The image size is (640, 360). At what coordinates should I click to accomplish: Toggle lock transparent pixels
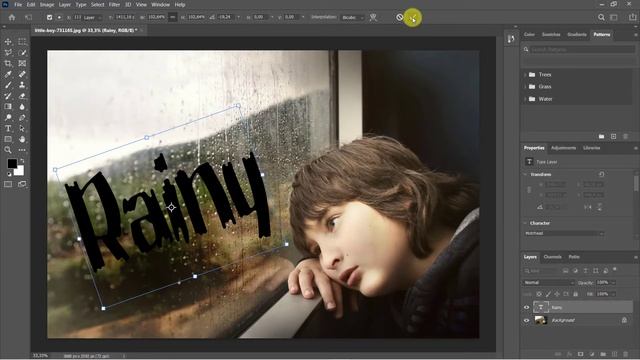[x=539, y=294]
